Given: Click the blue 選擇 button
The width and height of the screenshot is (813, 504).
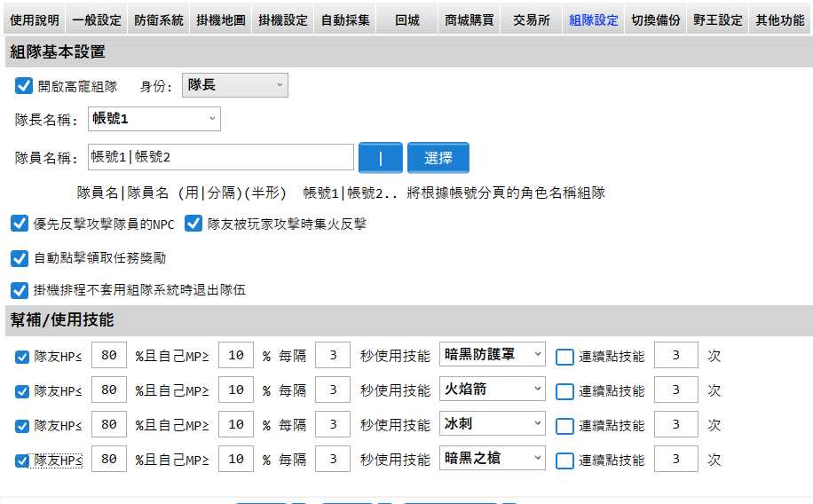Looking at the screenshot, I should [x=438, y=158].
